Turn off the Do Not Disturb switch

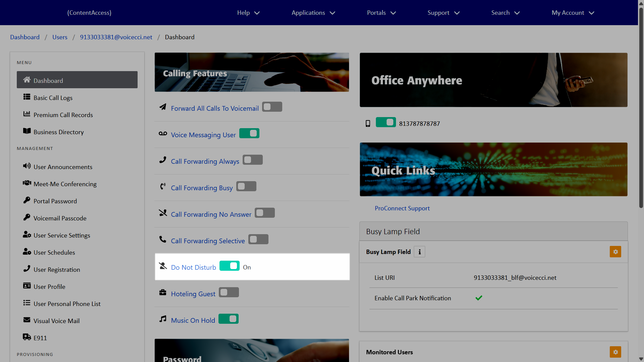[x=230, y=266]
